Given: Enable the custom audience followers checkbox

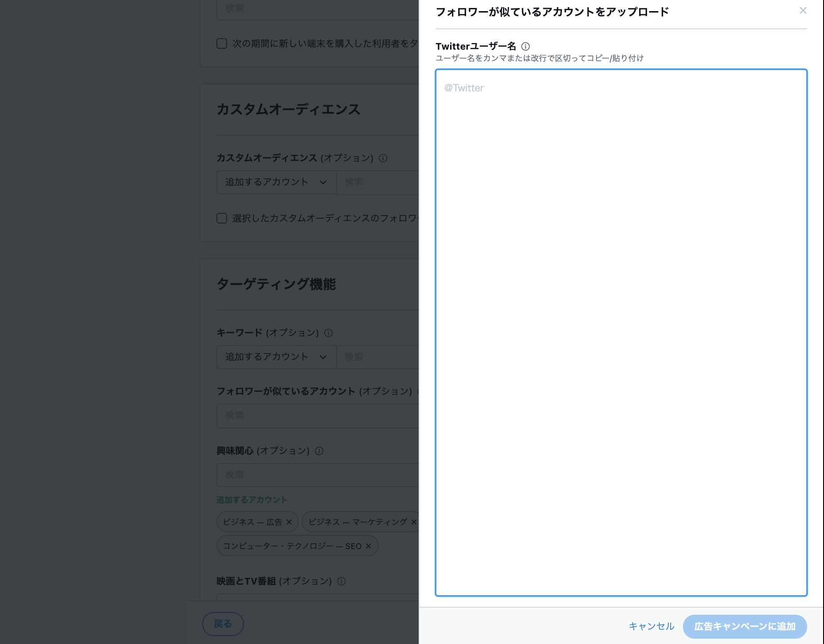Looking at the screenshot, I should 222,218.
